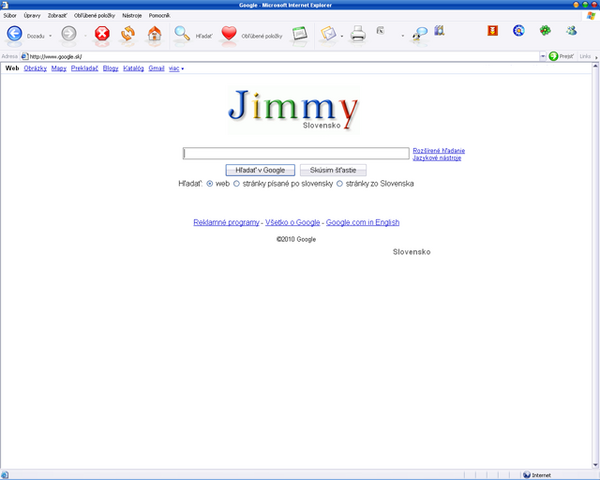The image size is (600, 480).
Task: Click the green ICQ flower icon
Action: (x=545, y=30)
